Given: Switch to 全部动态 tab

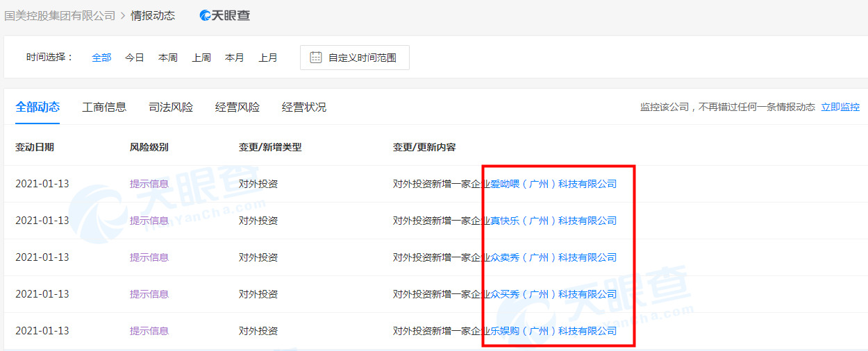Looking at the screenshot, I should click(37, 107).
